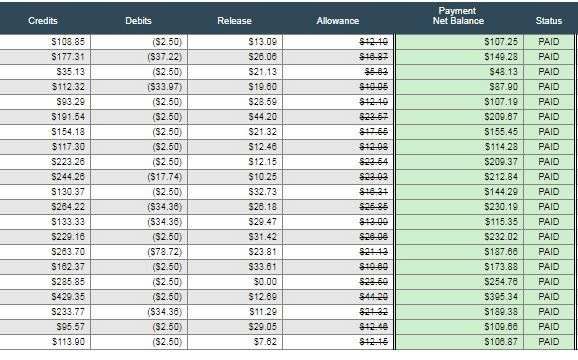Select the $7.62 release cell
Viewport: 578px width, 360px height.
click(x=235, y=342)
